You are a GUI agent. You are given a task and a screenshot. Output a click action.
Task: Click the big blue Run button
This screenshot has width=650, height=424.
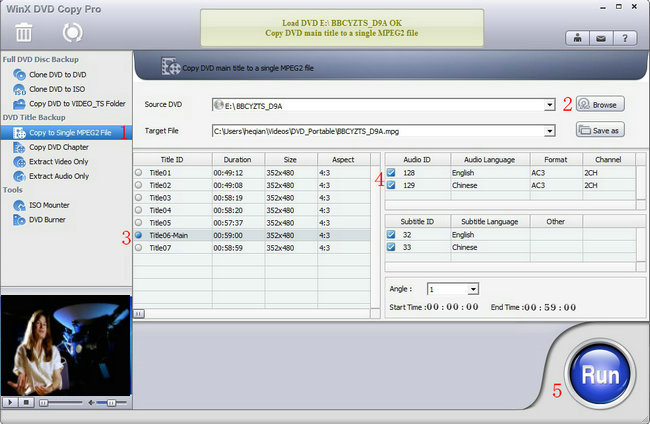[600, 374]
